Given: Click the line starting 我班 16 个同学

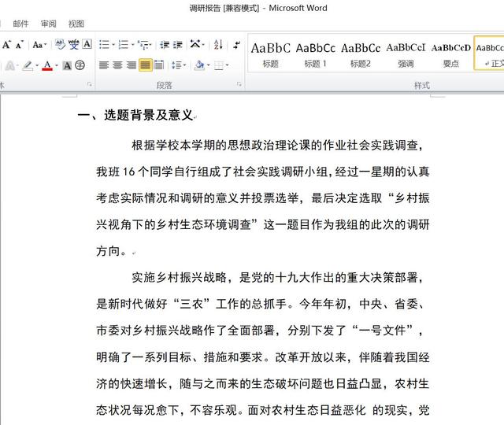Looking at the screenshot, I should (263, 172).
